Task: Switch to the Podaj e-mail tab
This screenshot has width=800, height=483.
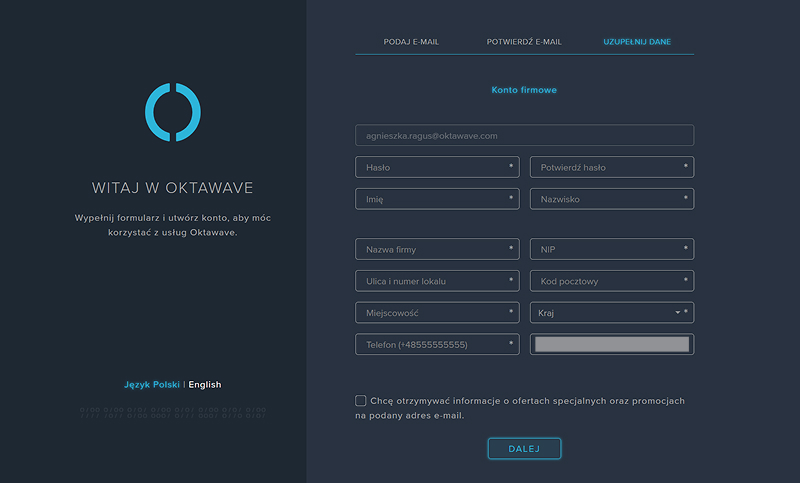Action: tap(411, 42)
